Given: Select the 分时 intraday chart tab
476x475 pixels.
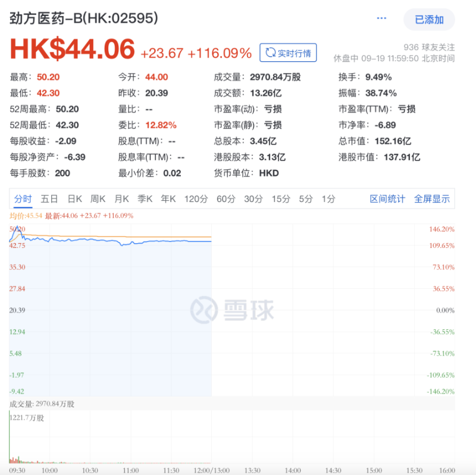Looking at the screenshot, I should click(x=23, y=199).
